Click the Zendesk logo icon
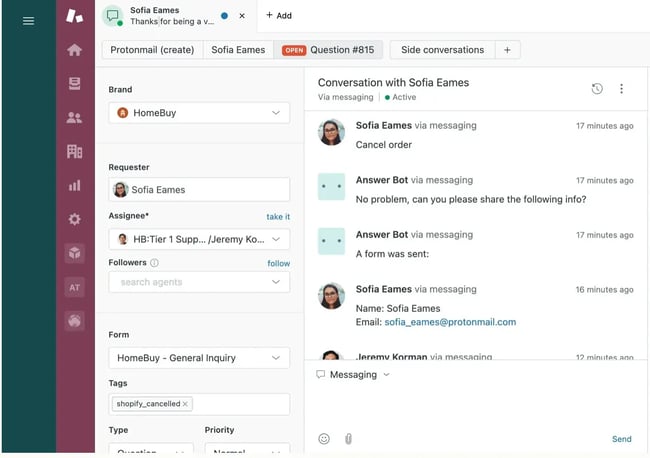 pos(75,16)
